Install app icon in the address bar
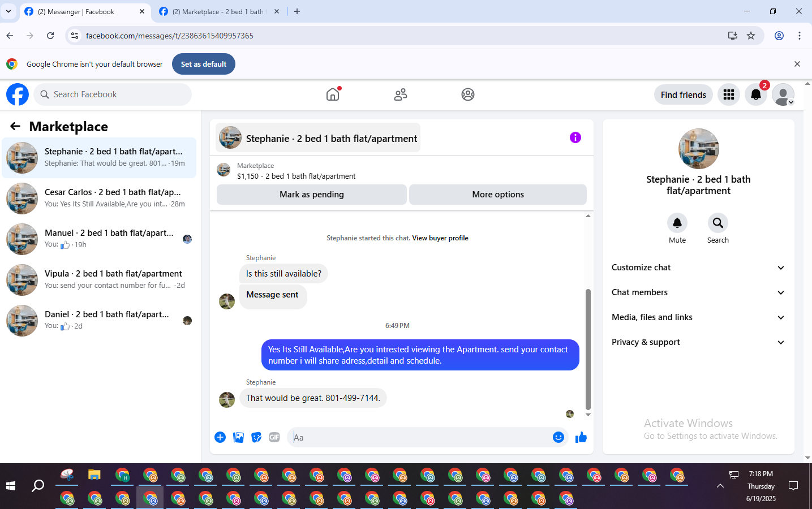This screenshot has width=812, height=509. [x=733, y=36]
